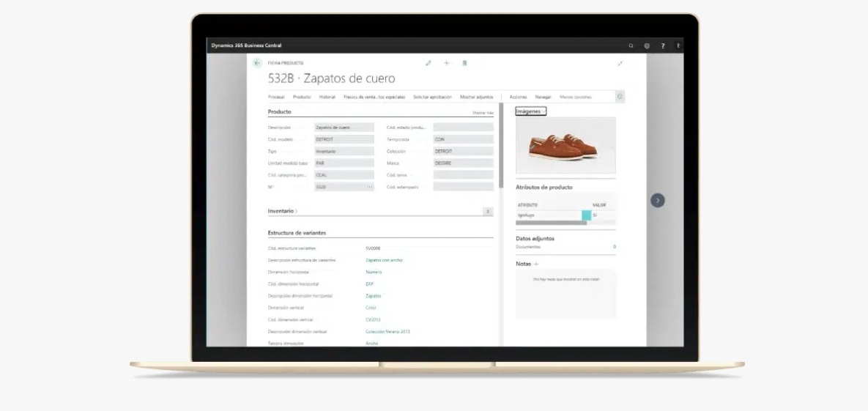Open the Historial menu

tap(327, 97)
